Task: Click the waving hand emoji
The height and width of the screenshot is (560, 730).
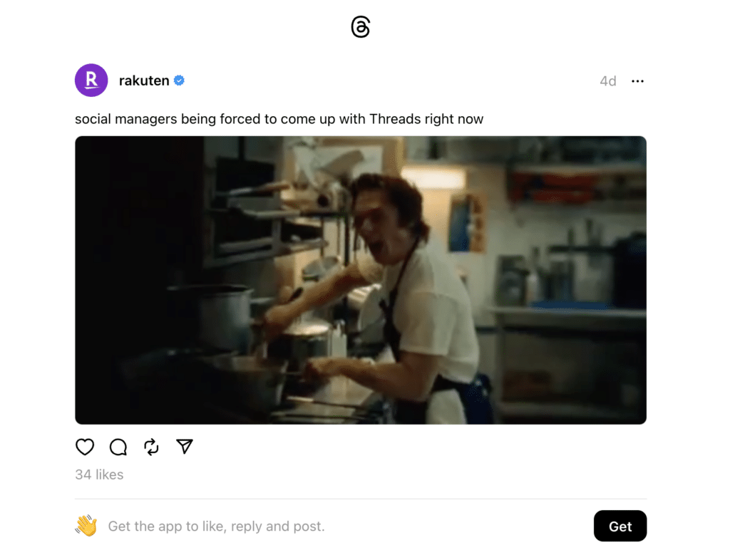Action: point(86,526)
